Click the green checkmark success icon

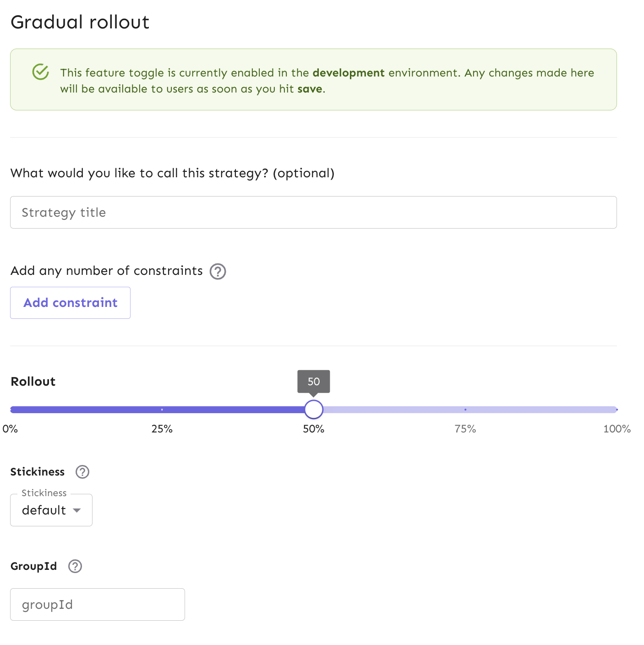pyautogui.click(x=40, y=72)
